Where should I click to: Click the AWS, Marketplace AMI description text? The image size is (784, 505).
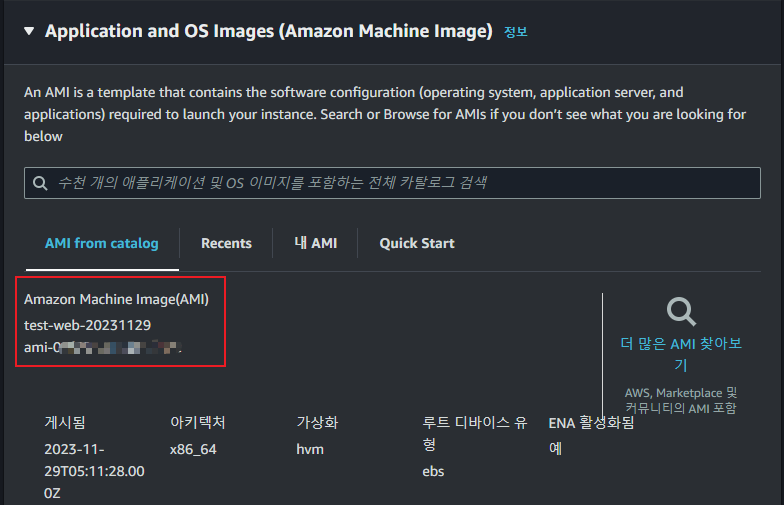point(681,400)
